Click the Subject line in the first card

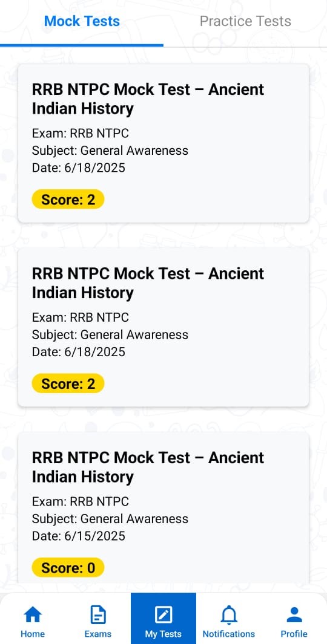(110, 151)
